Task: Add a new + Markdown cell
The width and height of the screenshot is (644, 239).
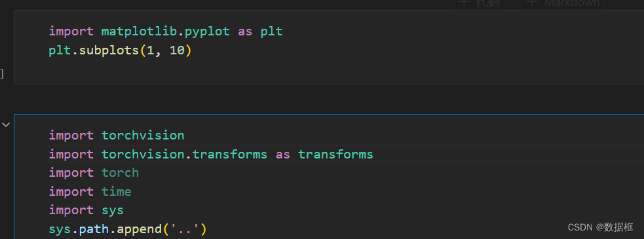Action: (x=563, y=4)
